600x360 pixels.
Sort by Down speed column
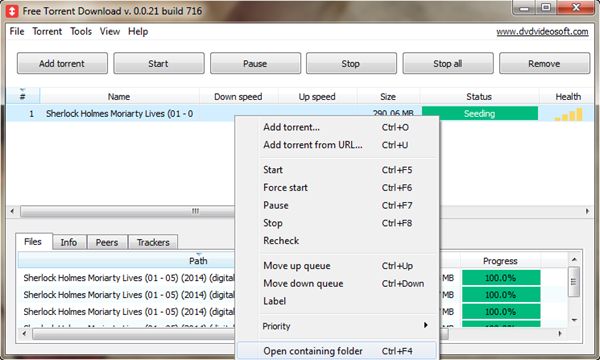[x=239, y=96]
